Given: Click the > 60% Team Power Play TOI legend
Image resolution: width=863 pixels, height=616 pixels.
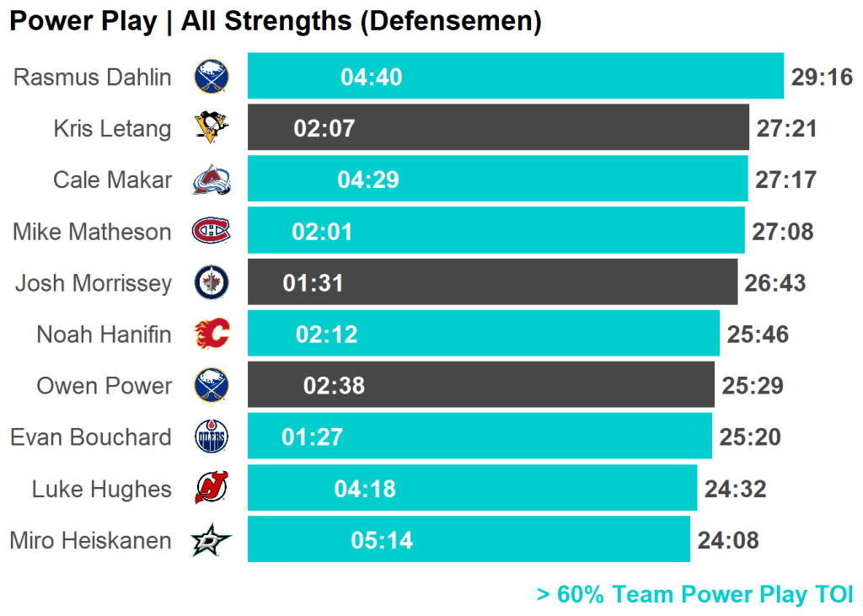Looking at the screenshot, I should (694, 594).
